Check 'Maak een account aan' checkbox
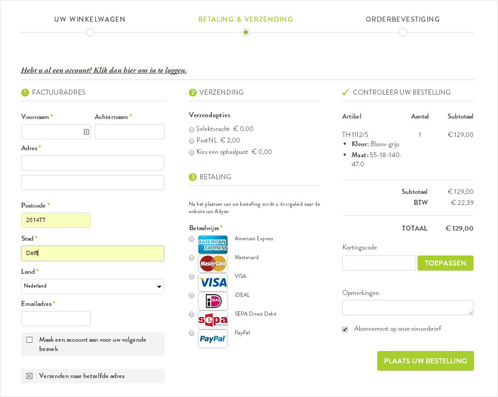Screen dimensions: 498x397 pos(30,340)
